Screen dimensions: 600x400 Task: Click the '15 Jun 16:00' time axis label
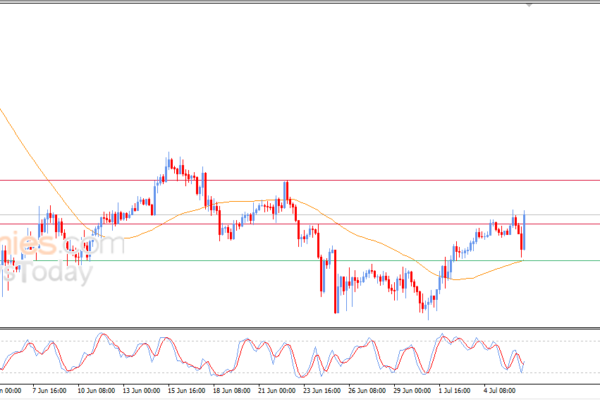tap(186, 391)
